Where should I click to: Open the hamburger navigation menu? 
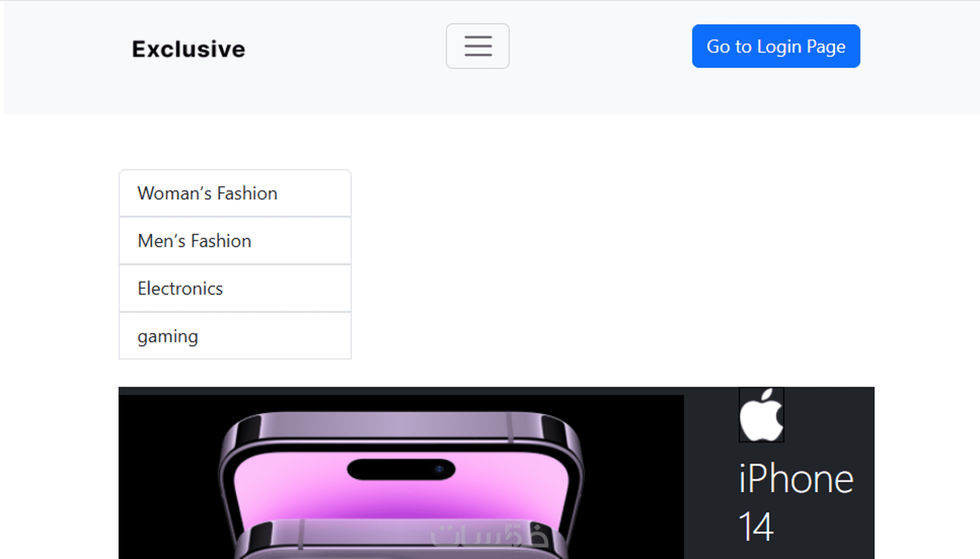click(477, 46)
